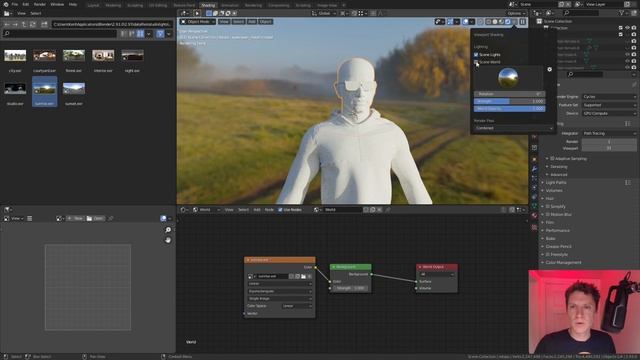Expand the Light Paths panel

[556, 182]
